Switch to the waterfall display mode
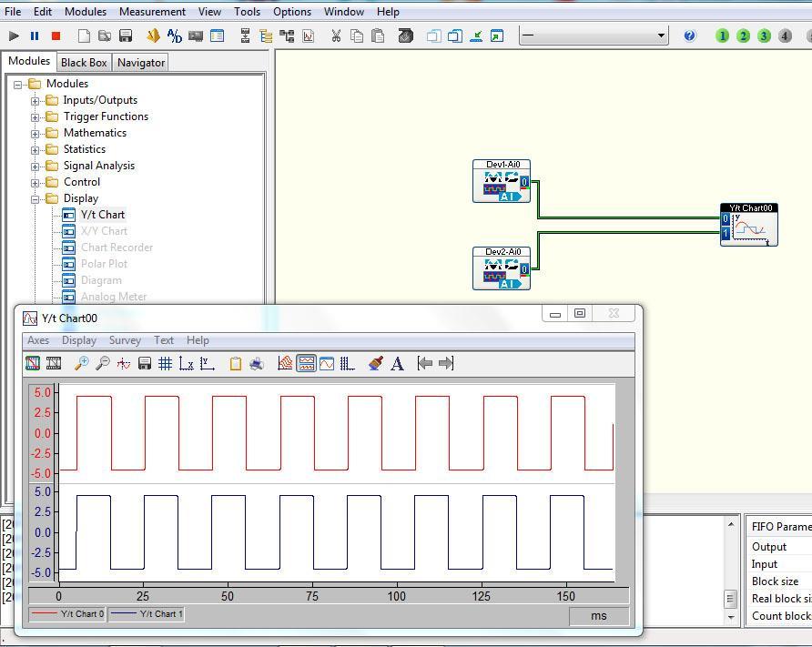Viewport: 812px width, 647px height. 285,363
